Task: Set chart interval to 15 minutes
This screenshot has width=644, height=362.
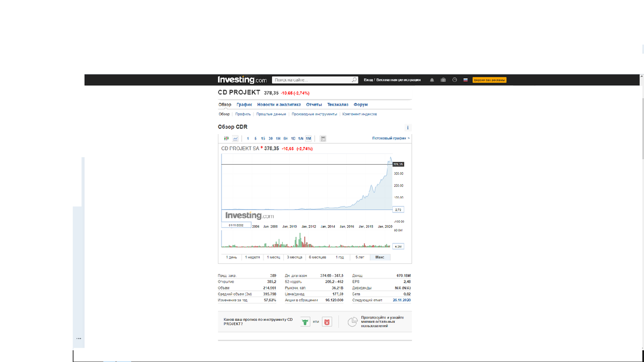Action: tap(263, 138)
